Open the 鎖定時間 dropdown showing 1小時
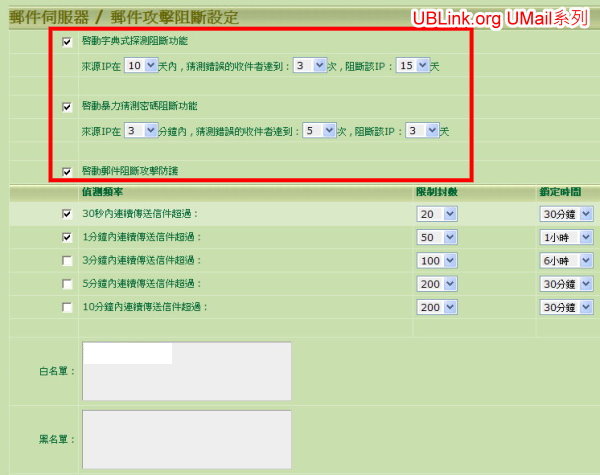 click(x=566, y=237)
